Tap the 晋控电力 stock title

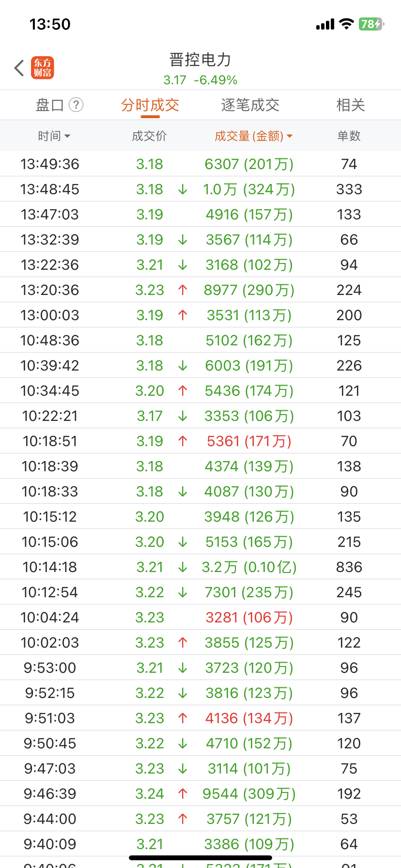(x=200, y=60)
